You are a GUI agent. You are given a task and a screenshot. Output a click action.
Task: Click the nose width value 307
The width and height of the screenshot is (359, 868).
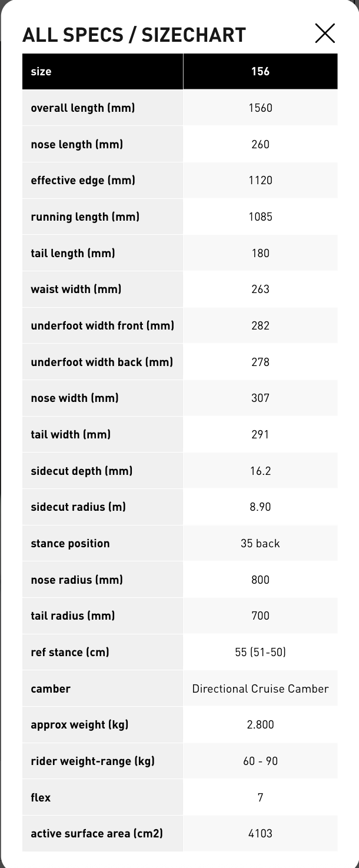tap(260, 398)
